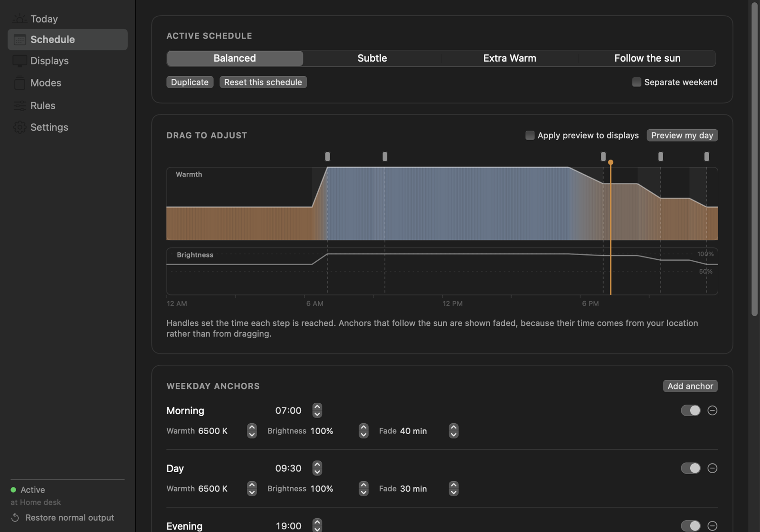Select the Balanced schedule tab
Screen dimensions: 760x532
tap(235, 58)
